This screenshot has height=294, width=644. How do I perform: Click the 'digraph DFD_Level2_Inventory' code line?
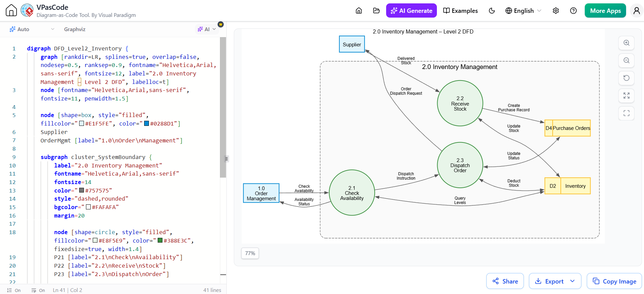77,48
